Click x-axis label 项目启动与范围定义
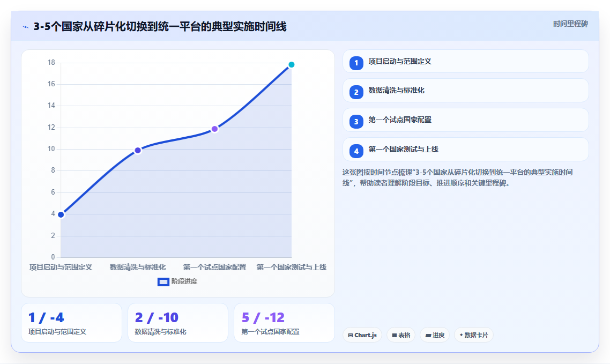The image size is (610, 364). tap(61, 267)
